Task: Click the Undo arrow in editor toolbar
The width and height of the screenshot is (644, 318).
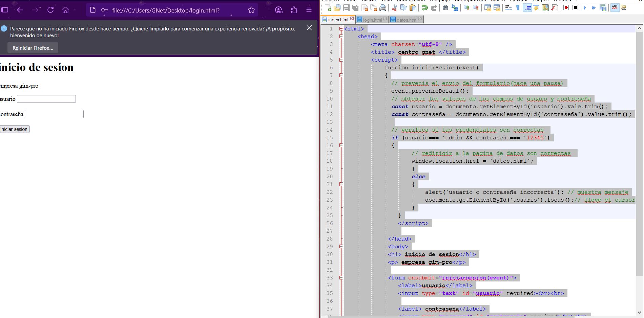Action: click(x=424, y=8)
